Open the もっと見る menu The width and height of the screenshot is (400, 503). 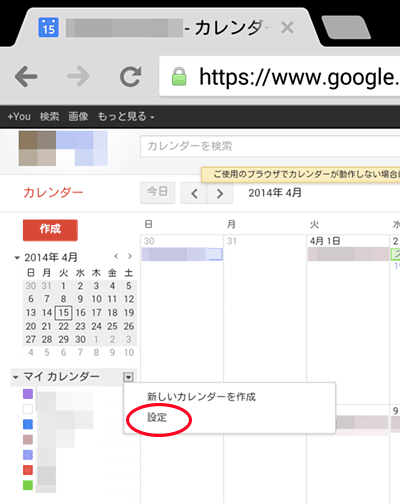126,116
